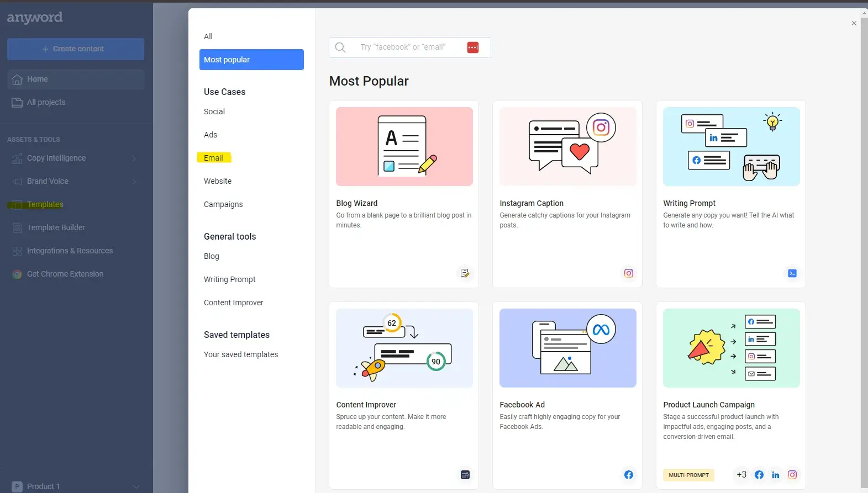The height and width of the screenshot is (493, 868).
Task: Click the +3 more channels badge
Action: coord(741,475)
